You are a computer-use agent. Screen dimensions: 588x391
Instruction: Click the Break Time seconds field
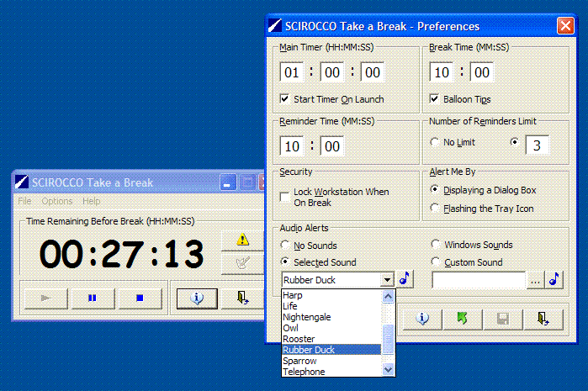coord(481,72)
